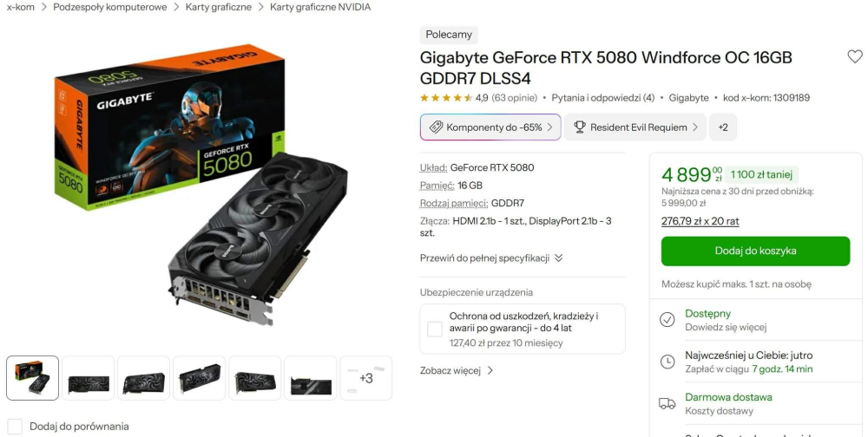Viewport: 868px width, 437px height.
Task: Tick the device insurance protection checkbox
Action: 435,329
